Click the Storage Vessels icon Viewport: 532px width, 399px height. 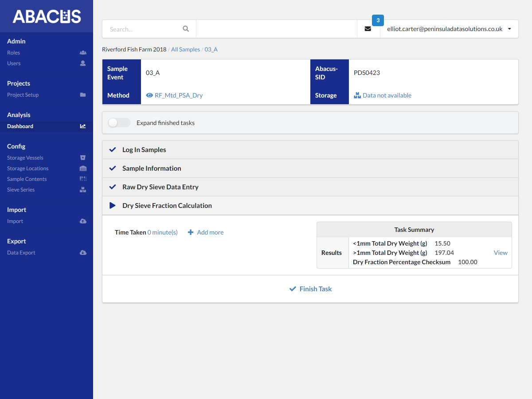coord(83,158)
